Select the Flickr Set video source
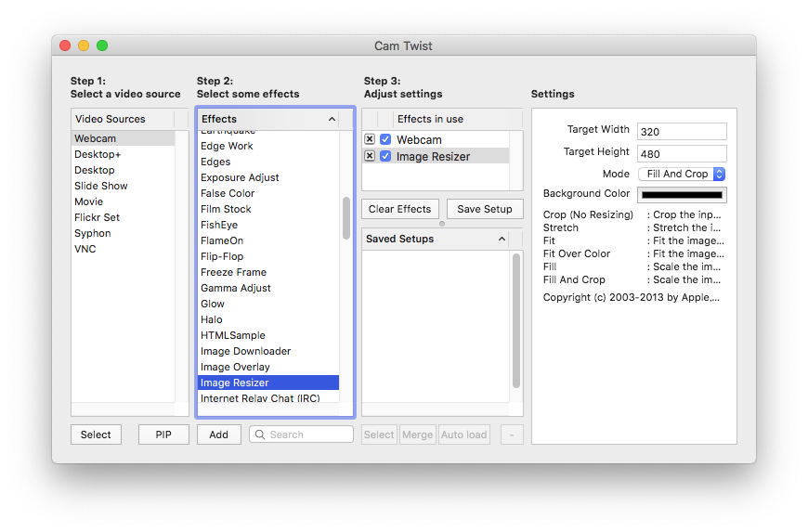Viewport: 808px width, 532px height. click(x=124, y=217)
